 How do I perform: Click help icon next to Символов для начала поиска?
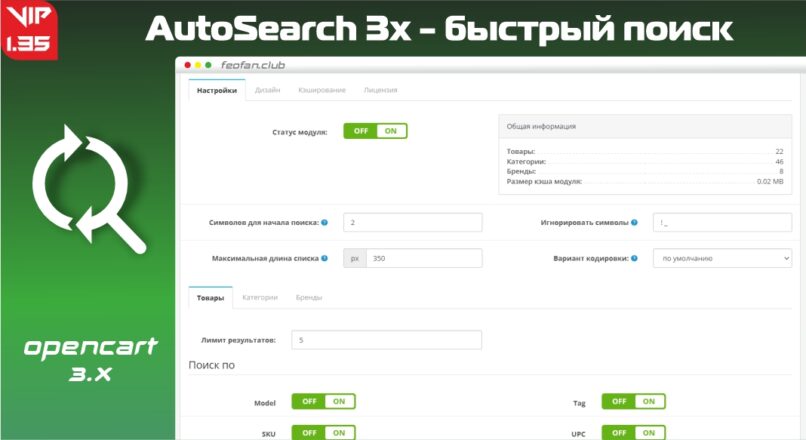(x=324, y=223)
